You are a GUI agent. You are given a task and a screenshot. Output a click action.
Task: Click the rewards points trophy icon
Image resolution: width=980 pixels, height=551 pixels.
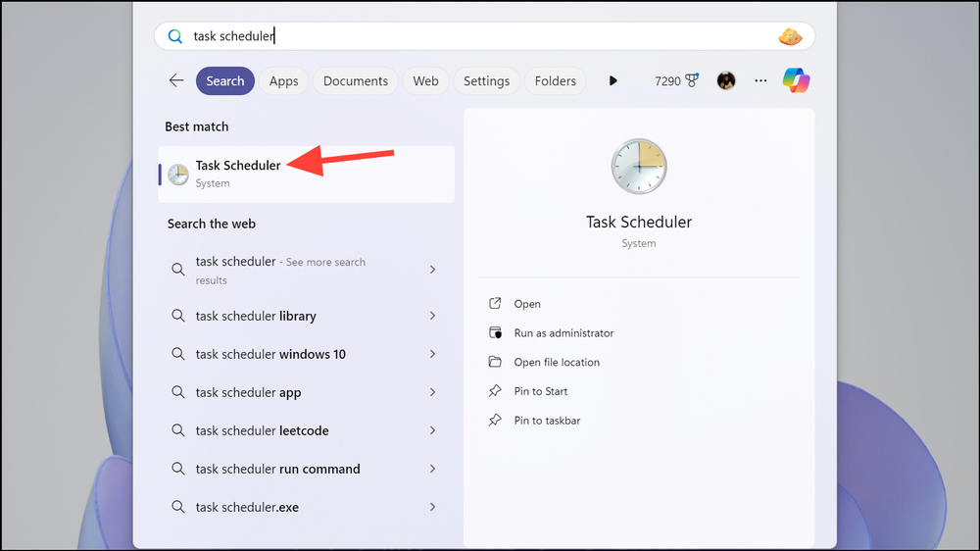tap(693, 80)
